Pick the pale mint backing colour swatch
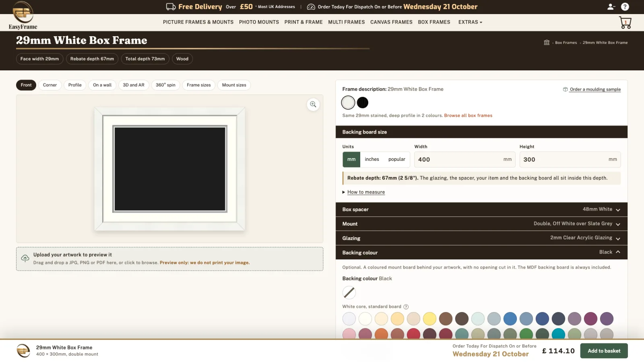This screenshot has width=644, height=362. (478, 319)
